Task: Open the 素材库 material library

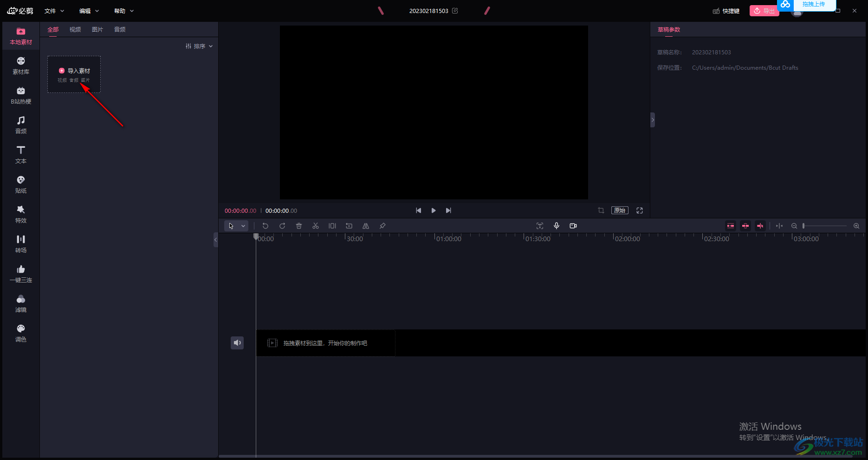Action: [21, 66]
